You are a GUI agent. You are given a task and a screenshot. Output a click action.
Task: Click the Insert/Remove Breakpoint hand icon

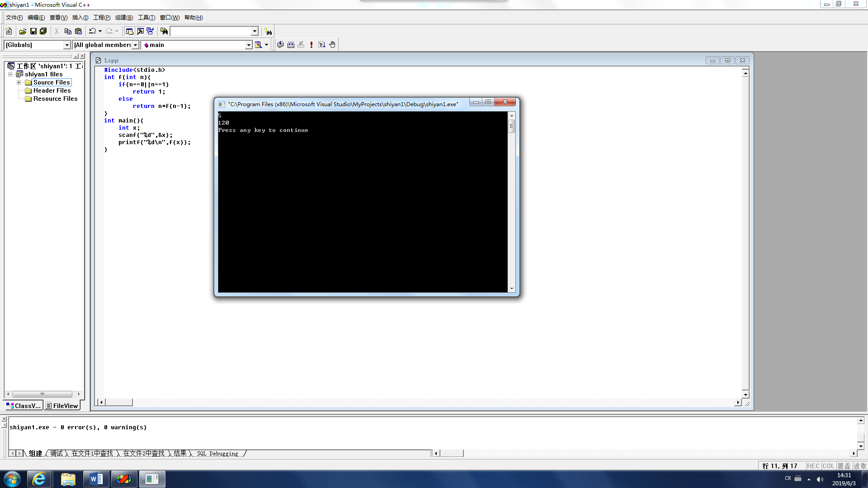click(332, 45)
